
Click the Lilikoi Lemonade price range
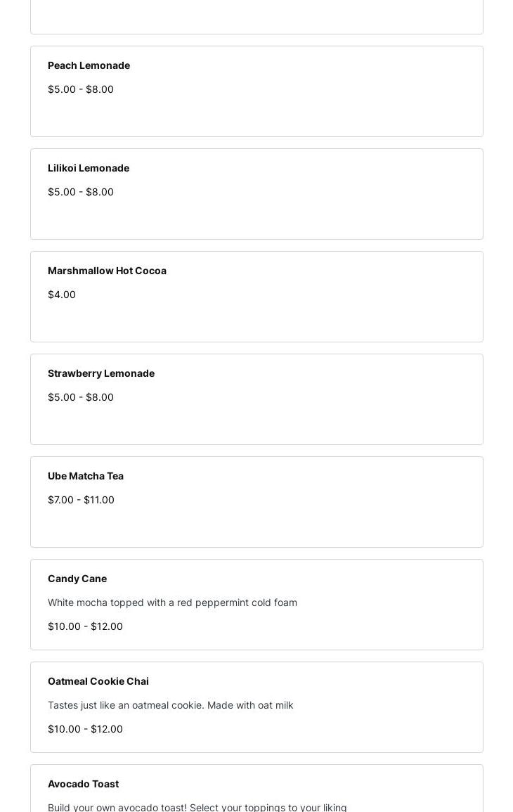pos(81,192)
